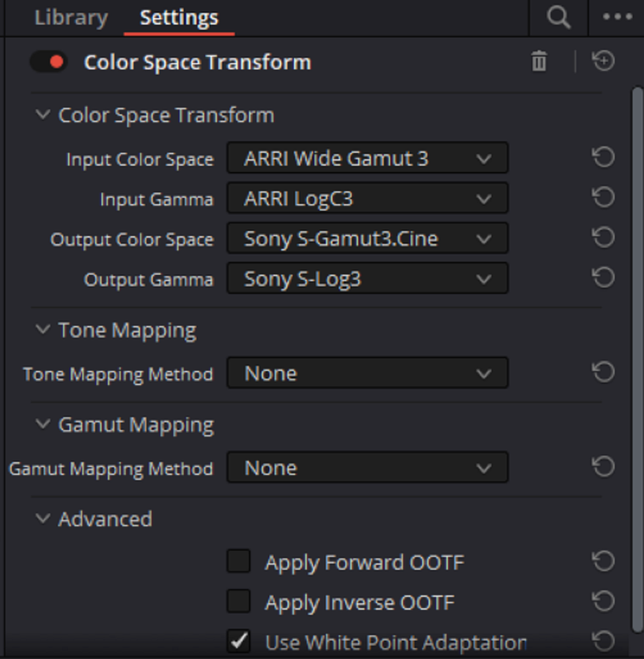Screen dimensions: 644x659
Task: Enable Apply Inverse OOTF checkbox
Action: tap(239, 601)
